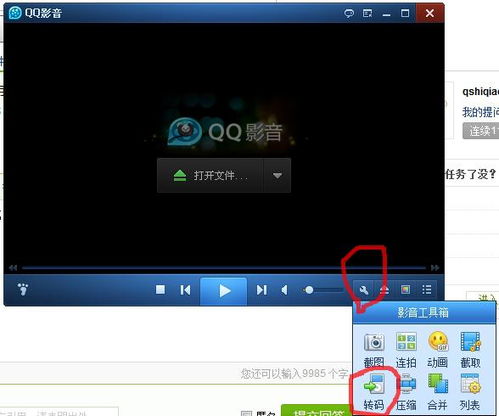Open the wrench toolbox icon
This screenshot has width=499, height=416.
tap(364, 290)
